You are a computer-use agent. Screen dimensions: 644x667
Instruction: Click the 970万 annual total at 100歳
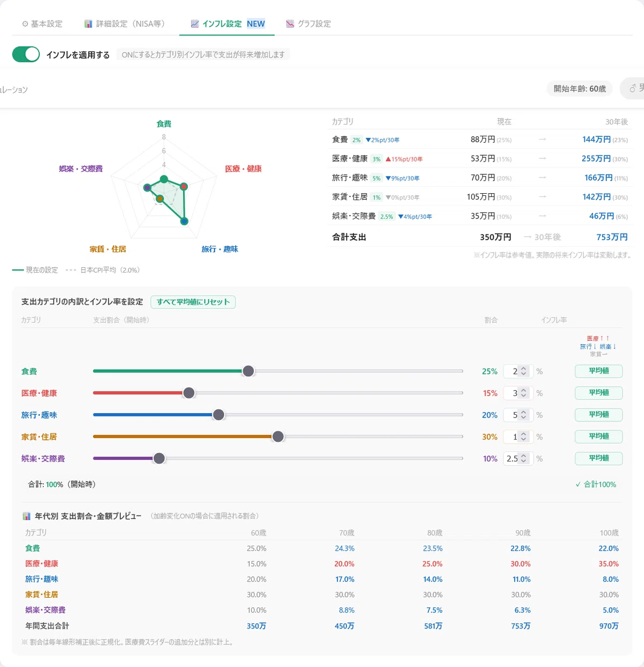[x=609, y=626]
